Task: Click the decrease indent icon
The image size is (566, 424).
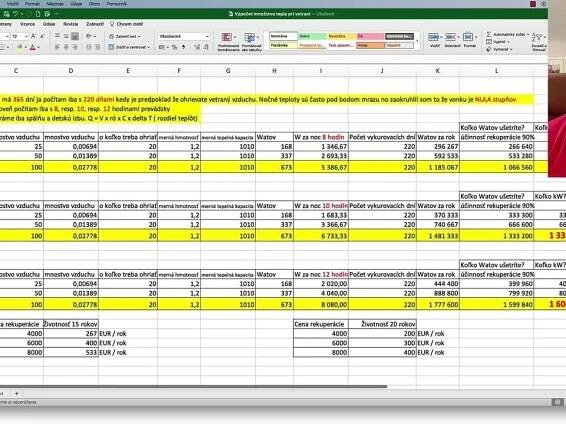Action: click(89, 47)
